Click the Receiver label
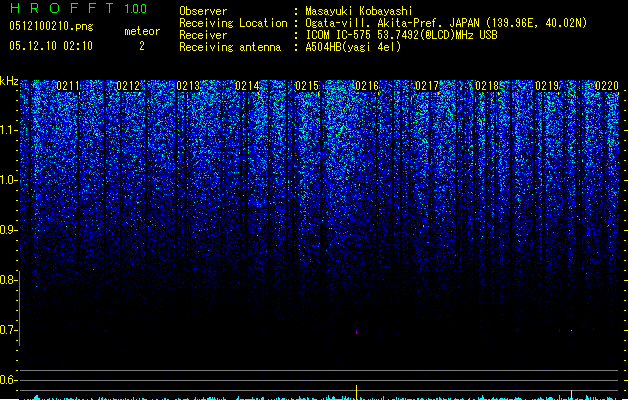The width and height of the screenshot is (629, 400). 203,35
